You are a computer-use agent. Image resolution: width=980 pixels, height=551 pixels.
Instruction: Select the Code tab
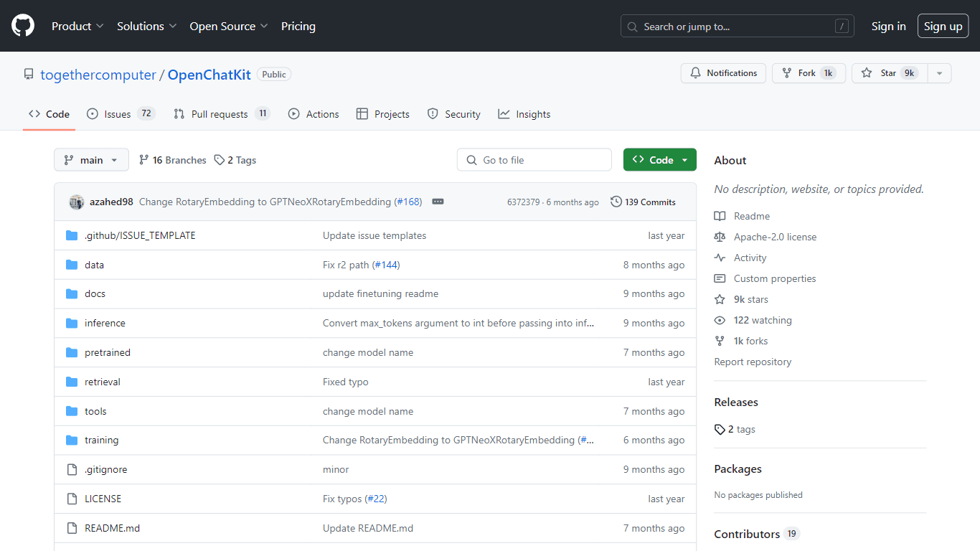[x=49, y=114]
